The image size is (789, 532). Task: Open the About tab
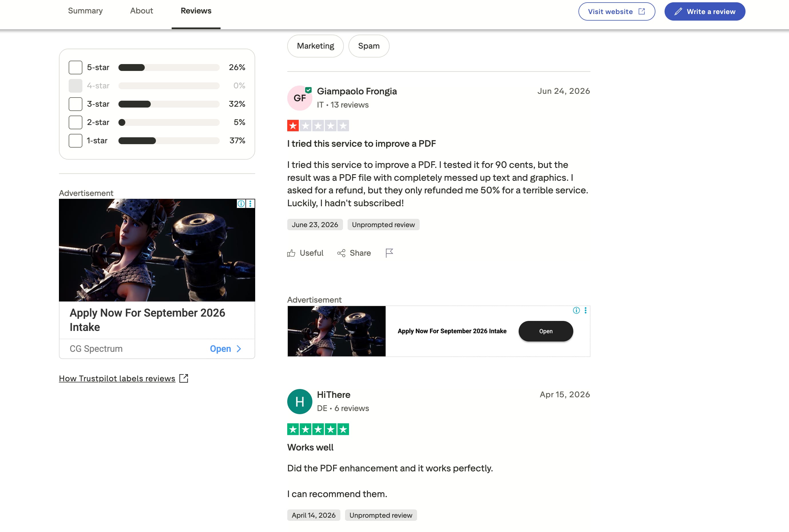click(142, 11)
